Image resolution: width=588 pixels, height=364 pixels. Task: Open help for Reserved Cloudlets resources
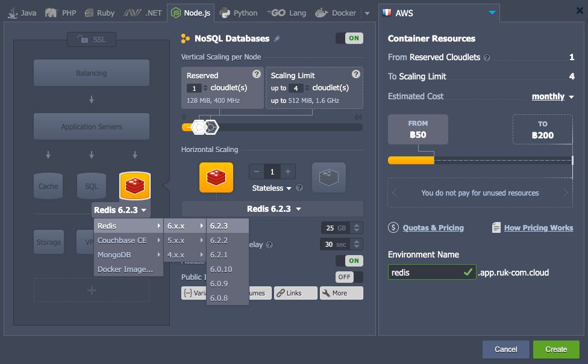point(487,58)
